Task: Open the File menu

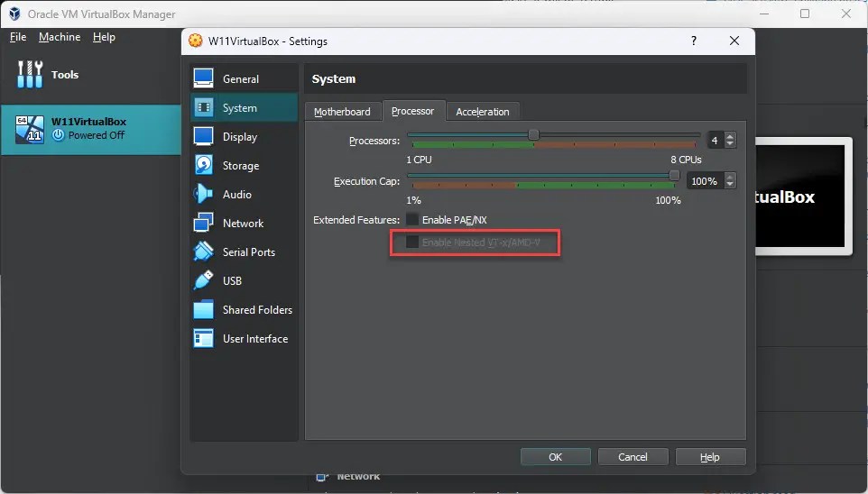Action: click(18, 37)
